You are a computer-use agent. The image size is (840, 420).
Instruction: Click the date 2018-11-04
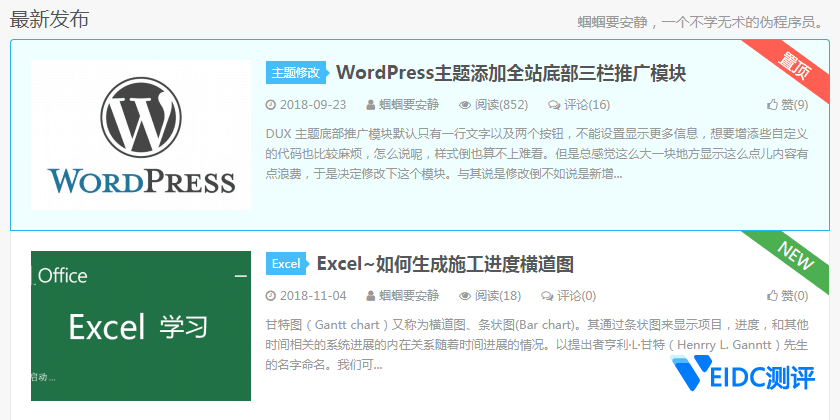tap(313, 296)
